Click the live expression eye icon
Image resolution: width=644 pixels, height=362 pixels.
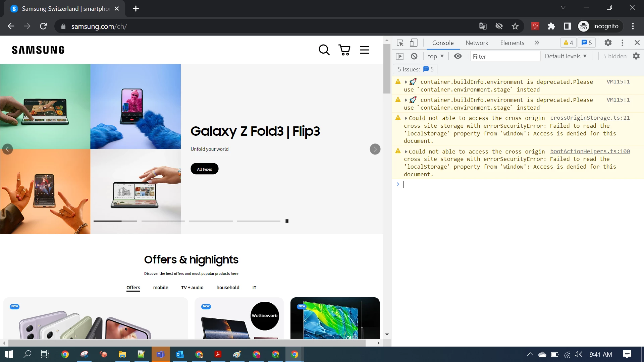click(x=458, y=56)
